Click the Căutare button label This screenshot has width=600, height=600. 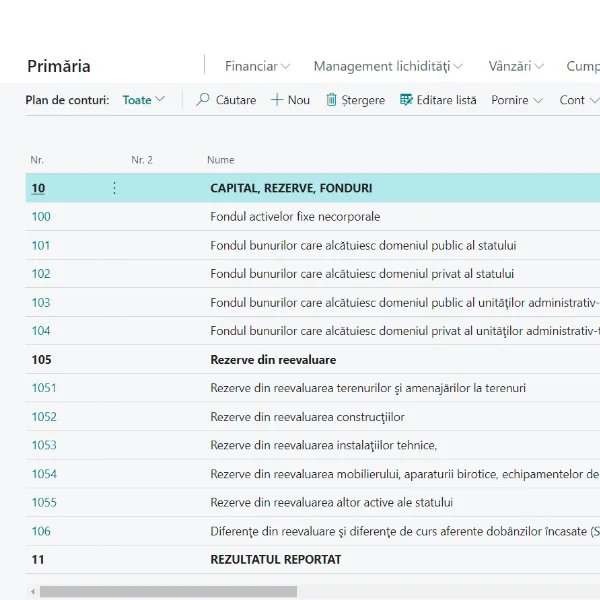tap(236, 100)
